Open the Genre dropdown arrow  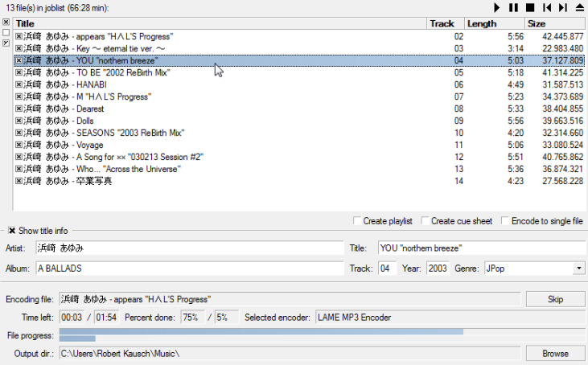tap(579, 269)
